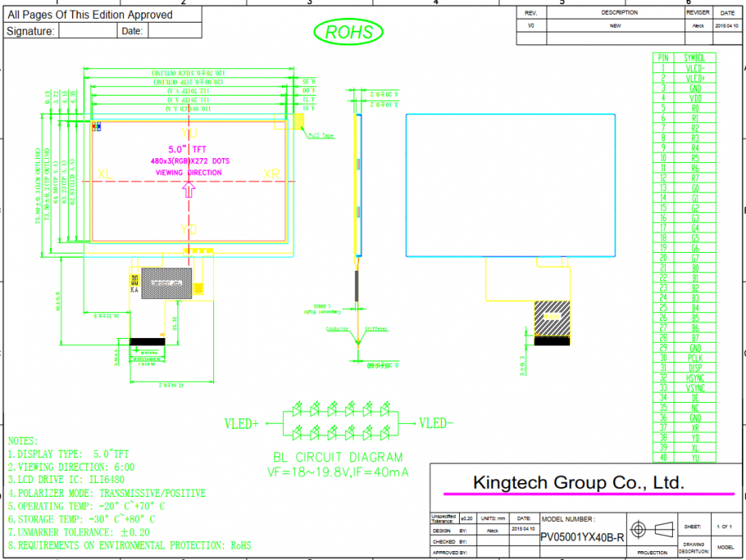The width and height of the screenshot is (746, 560).
Task: Click the Signature field in approval box
Action: (x=31, y=31)
